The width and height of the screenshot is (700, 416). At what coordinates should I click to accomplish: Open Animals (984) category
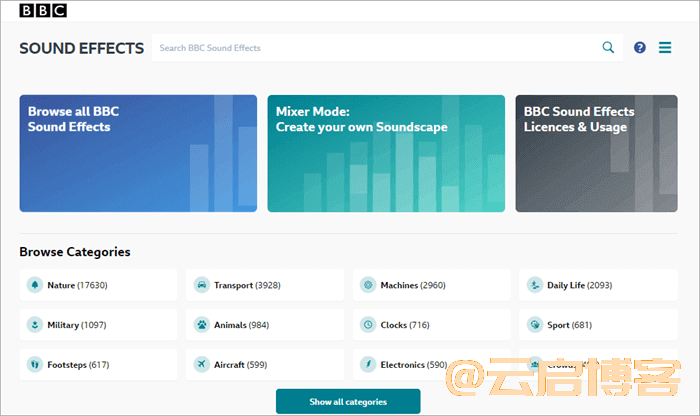[x=265, y=324]
